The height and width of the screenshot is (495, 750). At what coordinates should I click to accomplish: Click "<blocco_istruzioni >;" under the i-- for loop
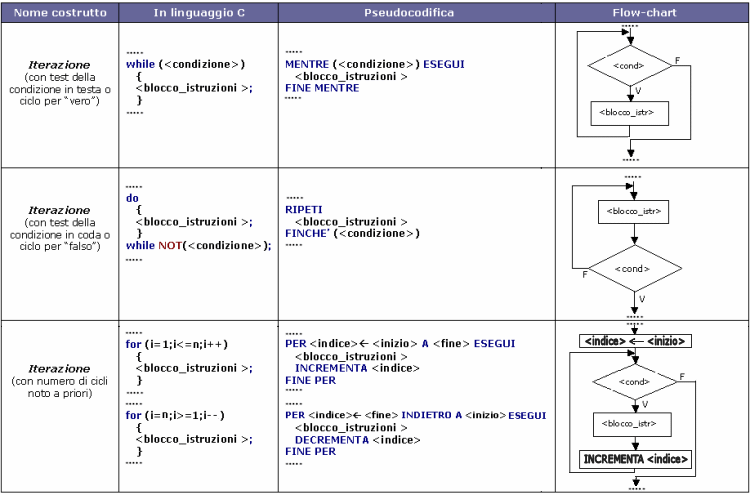pyautogui.click(x=194, y=439)
